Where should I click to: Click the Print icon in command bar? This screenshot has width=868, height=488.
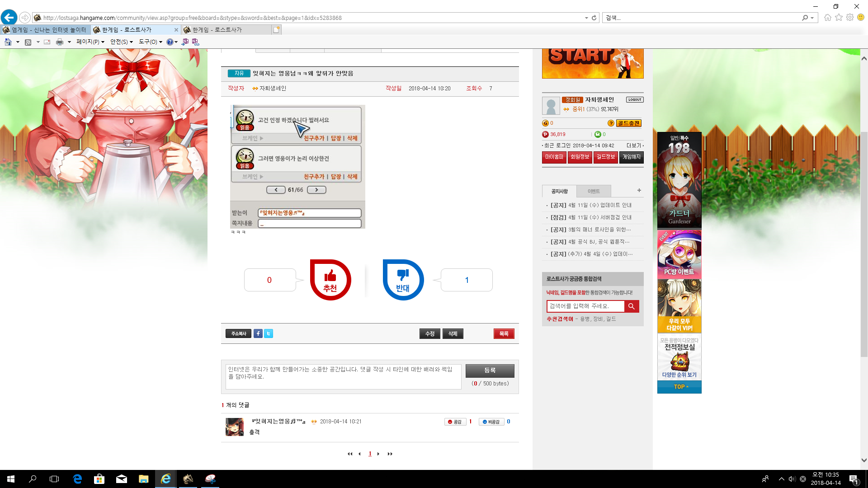coord(59,42)
